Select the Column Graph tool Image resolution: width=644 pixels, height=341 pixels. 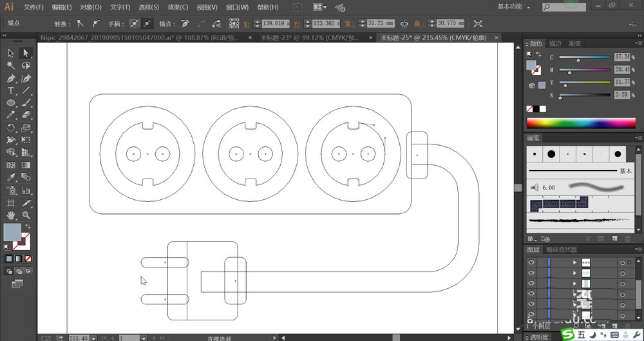[26, 190]
